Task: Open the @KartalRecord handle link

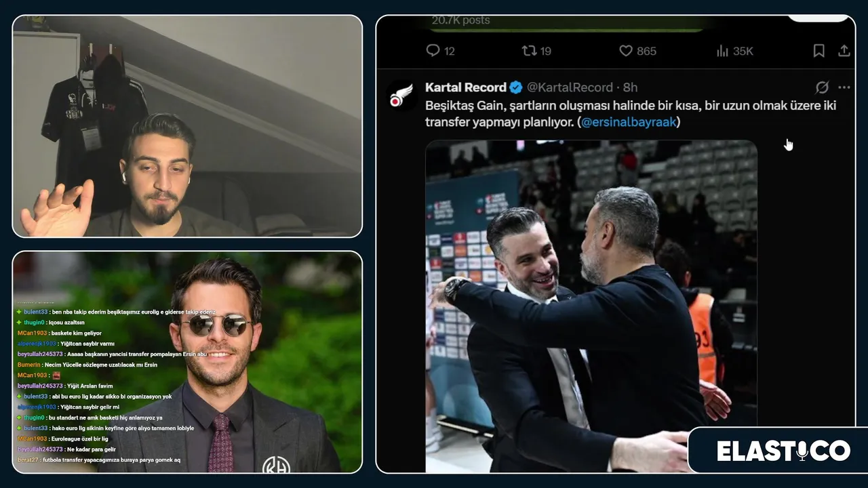Action: (570, 87)
